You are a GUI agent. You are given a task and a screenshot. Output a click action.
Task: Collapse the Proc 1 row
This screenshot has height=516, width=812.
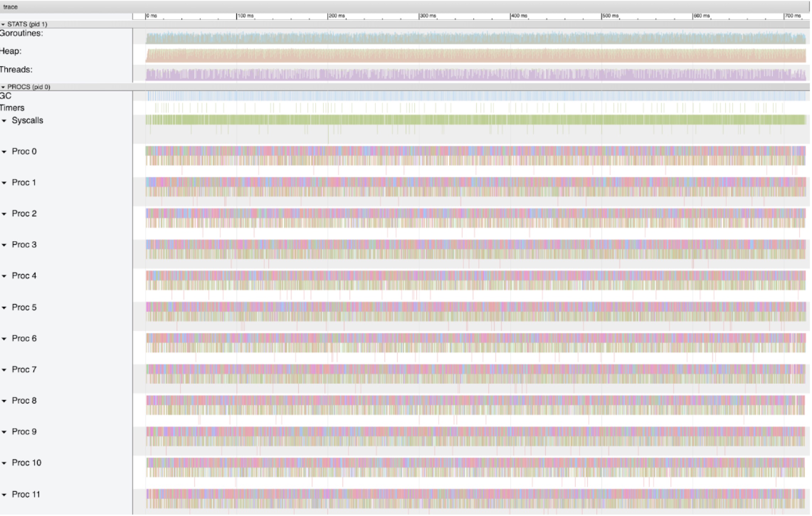tap(4, 183)
